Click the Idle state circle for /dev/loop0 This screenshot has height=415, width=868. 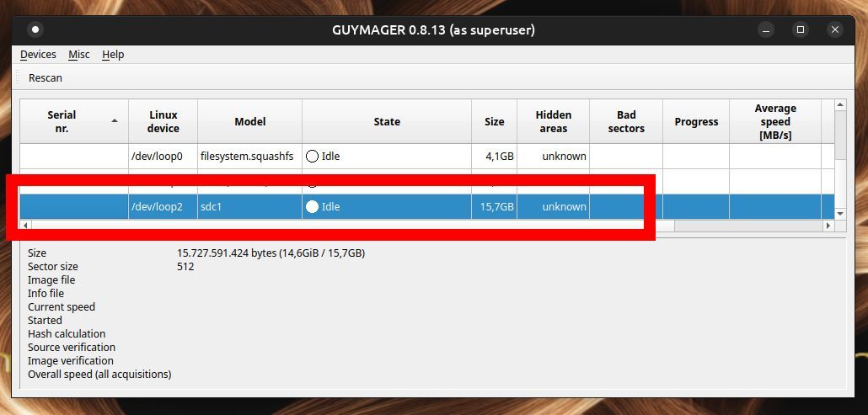pyautogui.click(x=312, y=157)
